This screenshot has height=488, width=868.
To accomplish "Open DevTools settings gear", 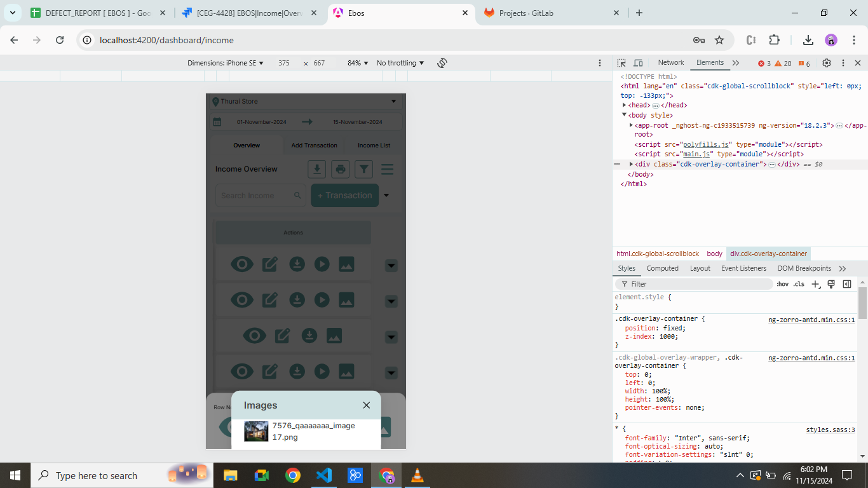I will click(826, 63).
